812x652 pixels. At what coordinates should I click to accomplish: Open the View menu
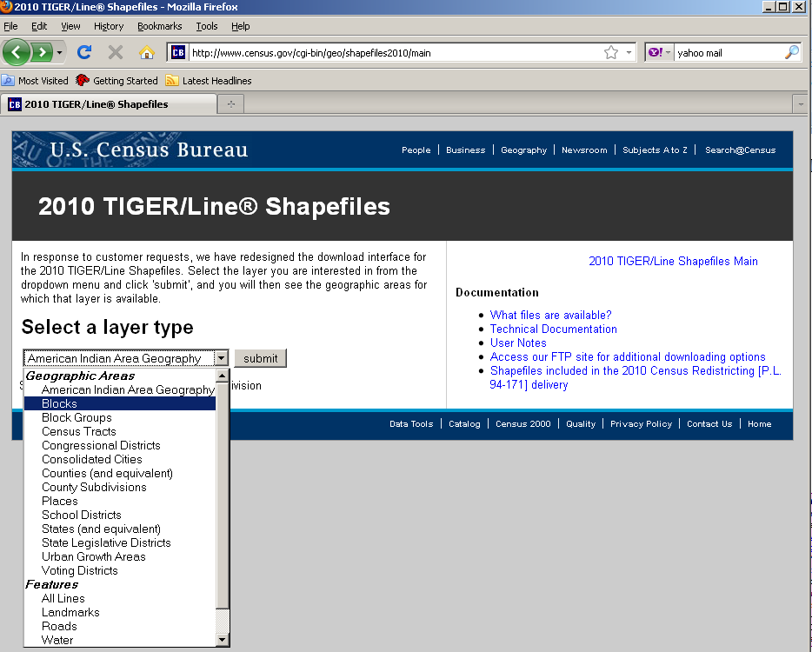pyautogui.click(x=70, y=26)
